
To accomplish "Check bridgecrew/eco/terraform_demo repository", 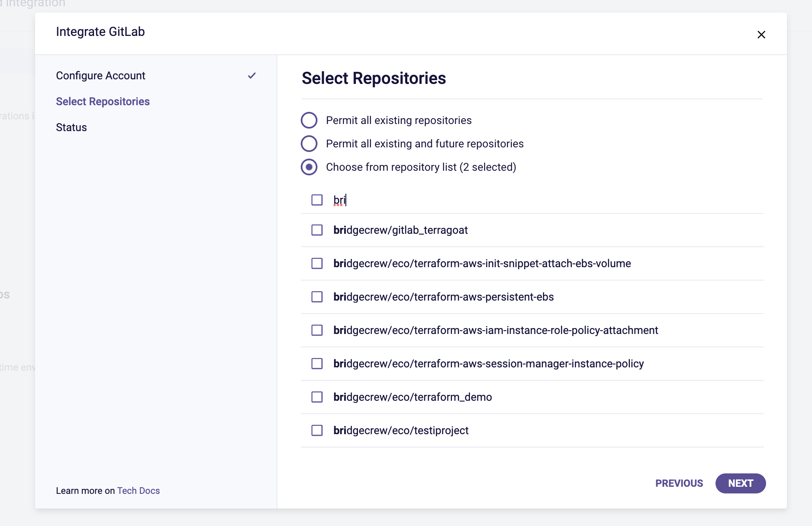I will point(317,397).
